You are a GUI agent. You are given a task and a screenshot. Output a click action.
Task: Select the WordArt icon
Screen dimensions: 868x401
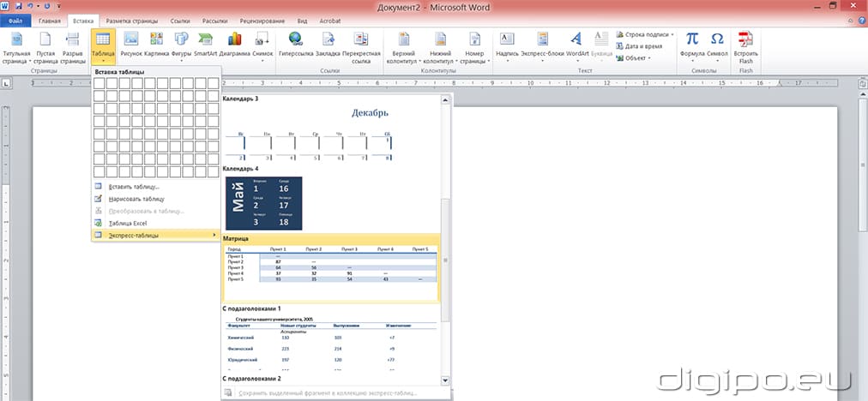tap(577, 40)
